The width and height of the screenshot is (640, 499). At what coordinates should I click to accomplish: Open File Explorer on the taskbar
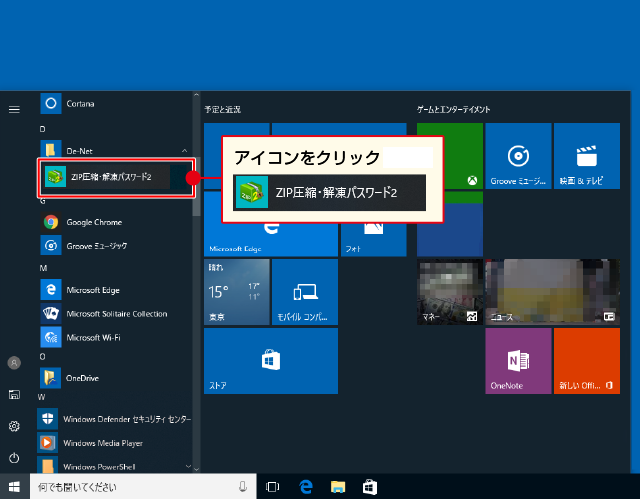338,487
